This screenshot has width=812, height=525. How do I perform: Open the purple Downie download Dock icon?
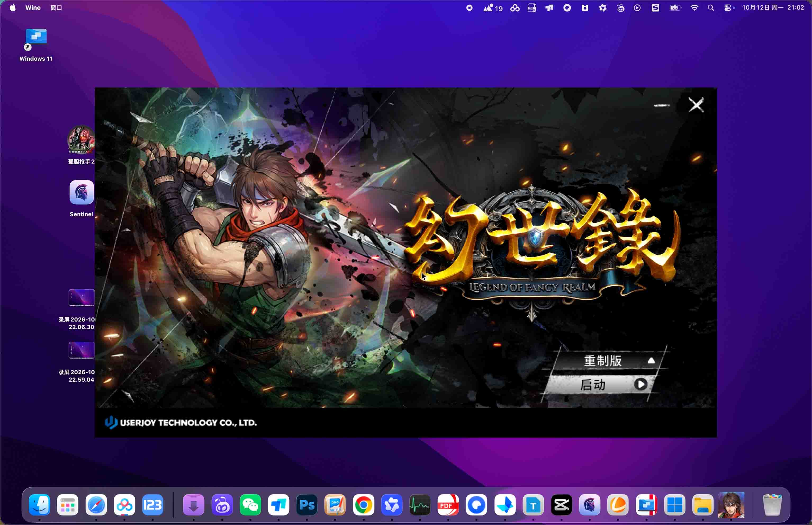[x=194, y=505]
